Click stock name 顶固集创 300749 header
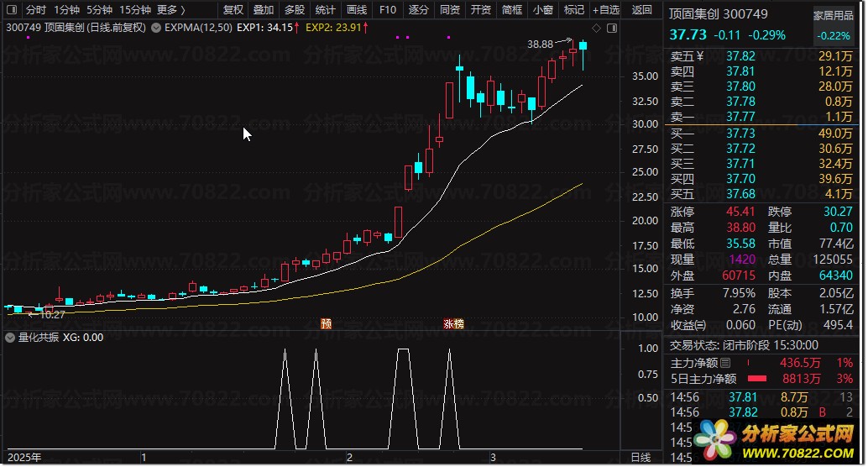Viewport: 868px width, 467px height. tap(718, 14)
